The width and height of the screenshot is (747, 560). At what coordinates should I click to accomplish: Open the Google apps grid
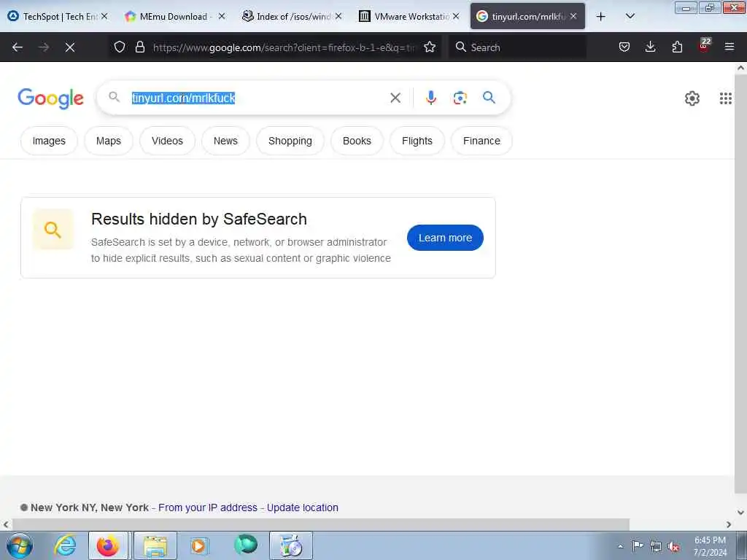pyautogui.click(x=726, y=98)
